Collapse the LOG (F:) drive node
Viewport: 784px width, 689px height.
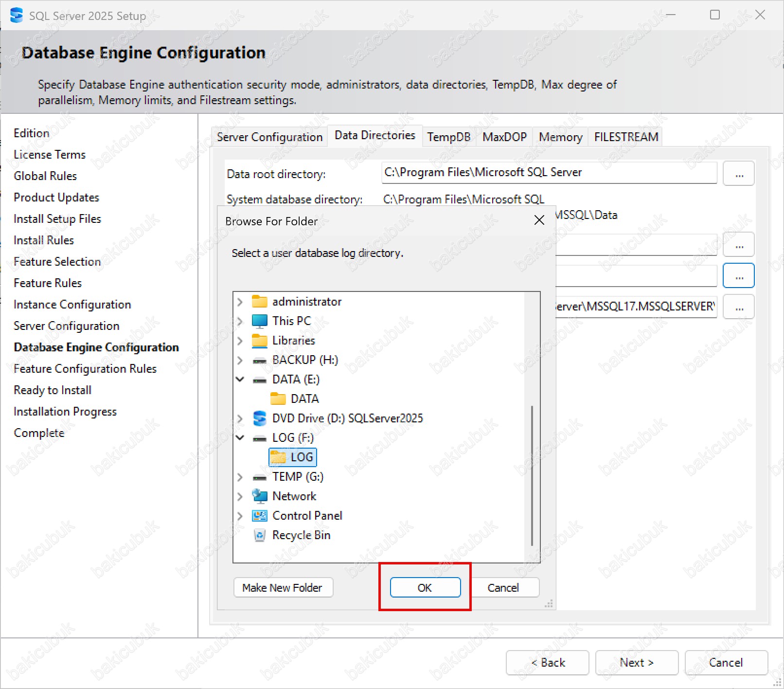click(x=240, y=438)
